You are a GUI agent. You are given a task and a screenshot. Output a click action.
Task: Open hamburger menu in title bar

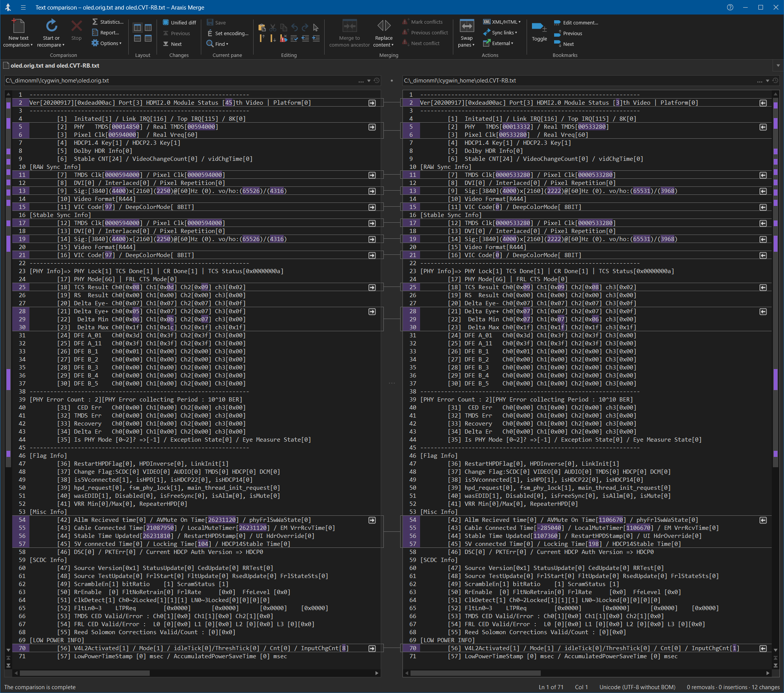click(23, 7)
